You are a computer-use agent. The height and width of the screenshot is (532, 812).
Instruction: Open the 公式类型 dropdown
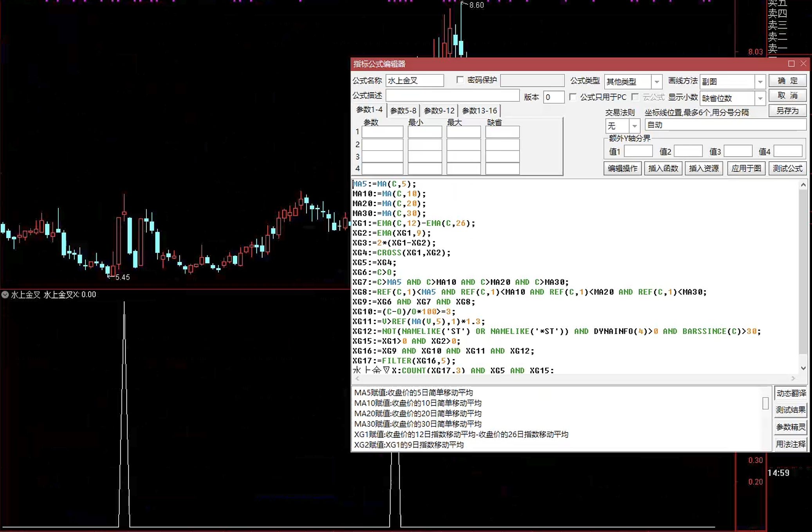657,82
